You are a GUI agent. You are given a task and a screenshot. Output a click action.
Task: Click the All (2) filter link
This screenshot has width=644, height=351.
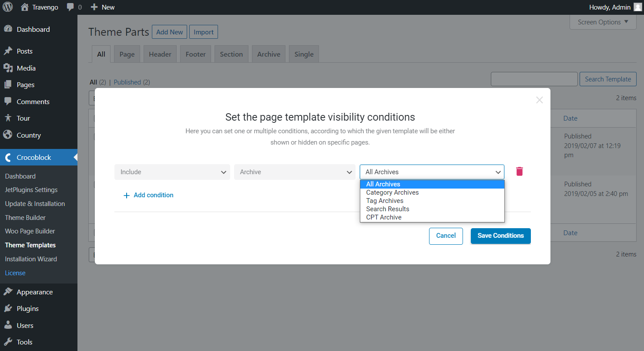98,82
